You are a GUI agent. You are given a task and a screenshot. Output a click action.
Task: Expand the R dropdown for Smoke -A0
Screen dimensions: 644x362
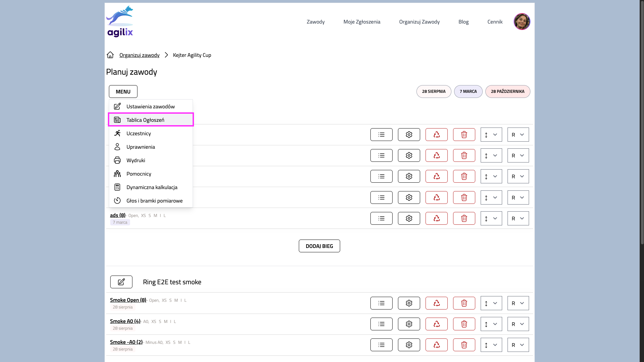coord(518,345)
